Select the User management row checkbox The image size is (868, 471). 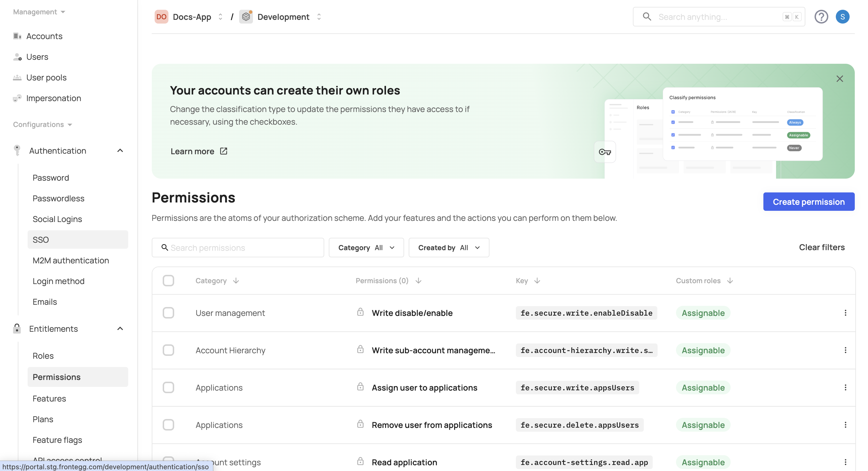(x=168, y=313)
